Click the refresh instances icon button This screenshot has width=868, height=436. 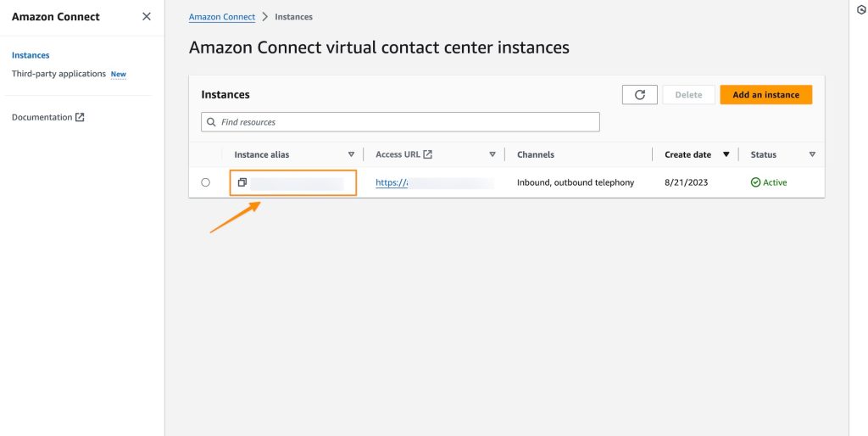coord(640,95)
